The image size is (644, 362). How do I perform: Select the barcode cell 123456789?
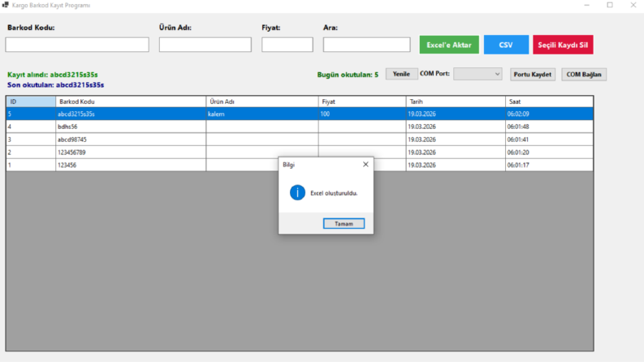(131, 153)
